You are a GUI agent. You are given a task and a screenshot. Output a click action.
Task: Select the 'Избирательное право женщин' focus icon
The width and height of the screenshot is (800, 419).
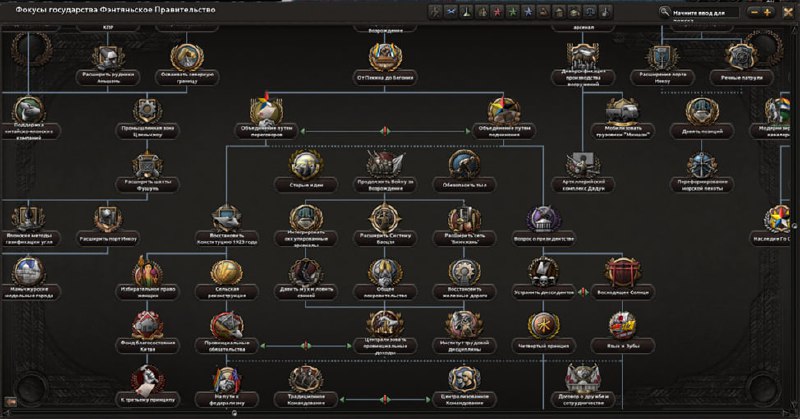pos(147,272)
